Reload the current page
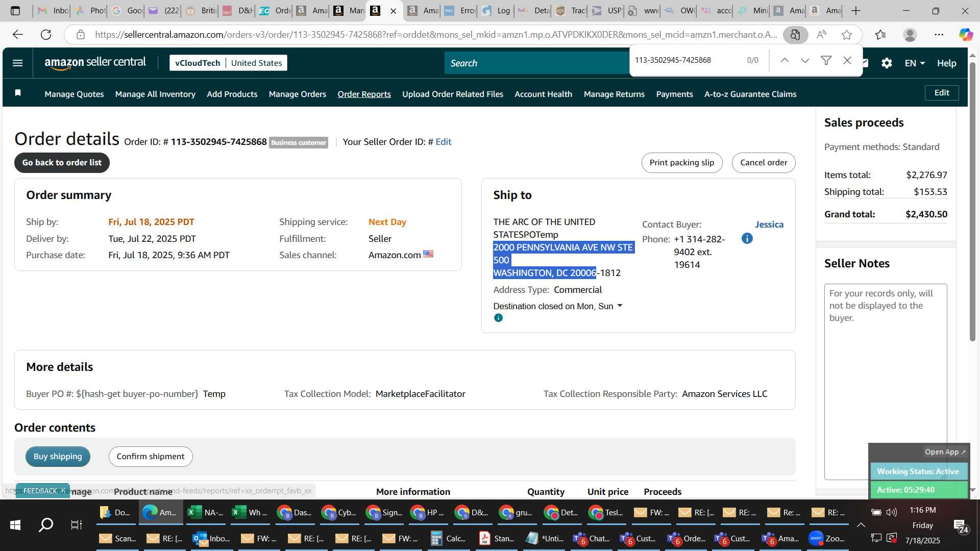The image size is (980, 551). click(x=46, y=34)
